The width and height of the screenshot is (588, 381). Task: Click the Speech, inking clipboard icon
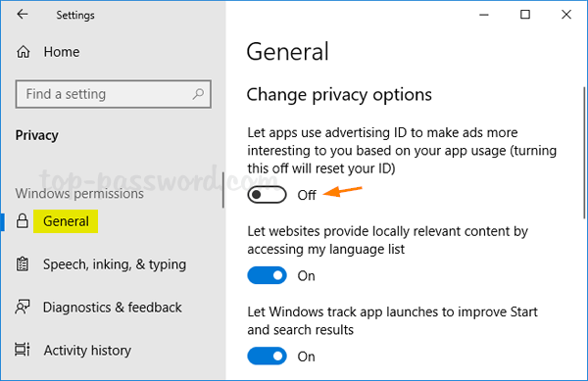coord(23,264)
